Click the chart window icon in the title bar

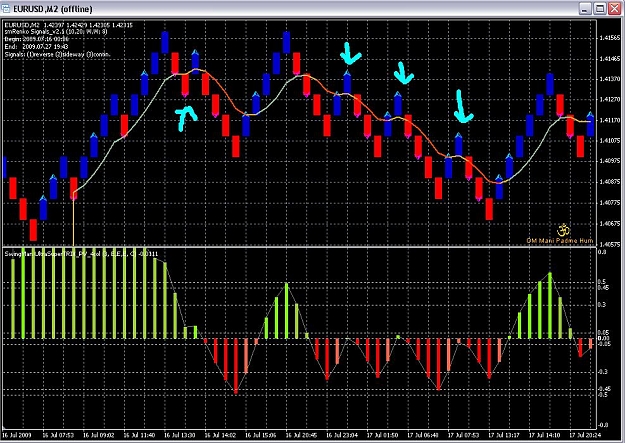tap(6, 8)
